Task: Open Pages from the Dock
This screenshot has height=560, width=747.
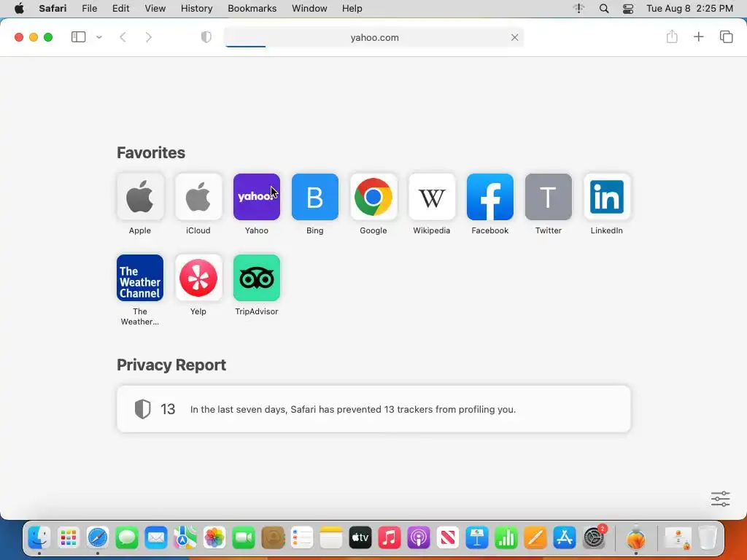Action: click(535, 539)
